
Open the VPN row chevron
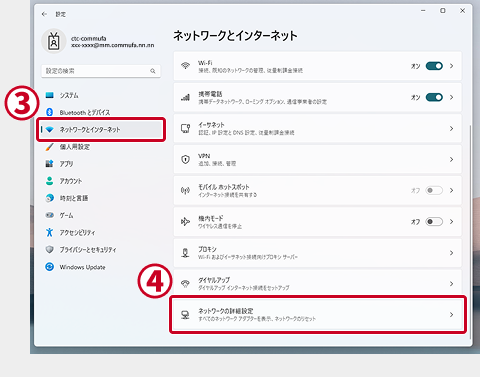[x=451, y=159]
